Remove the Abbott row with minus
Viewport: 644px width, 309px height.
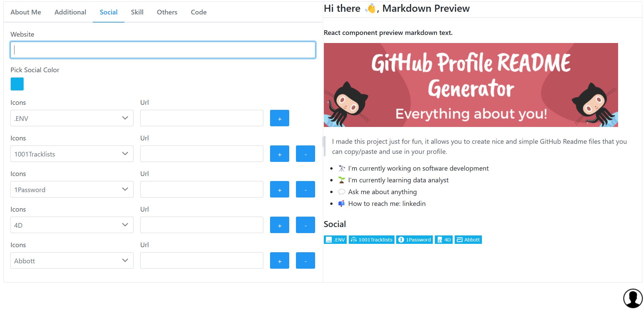[305, 261]
